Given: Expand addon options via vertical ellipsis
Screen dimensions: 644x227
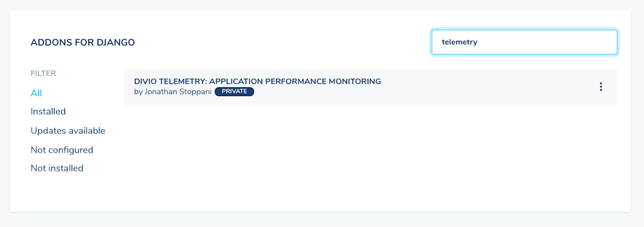Looking at the screenshot, I should (x=601, y=87).
